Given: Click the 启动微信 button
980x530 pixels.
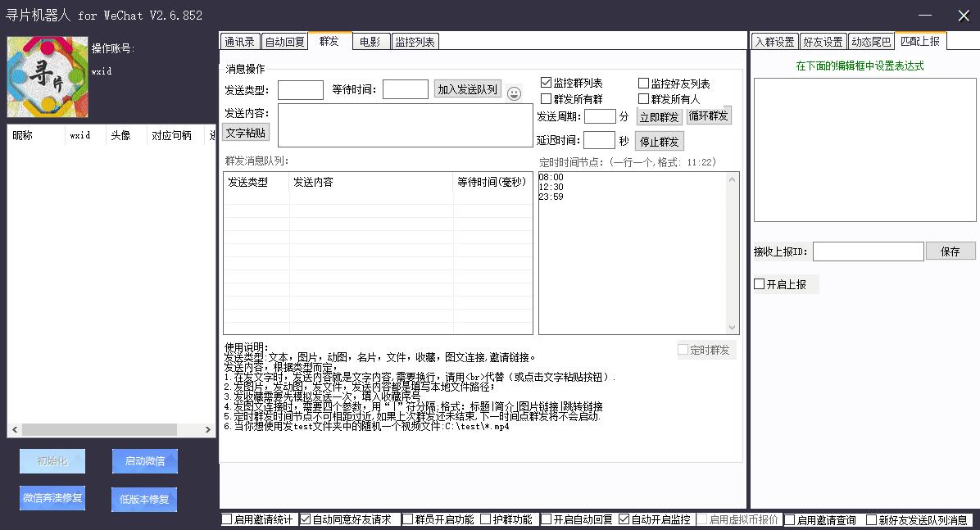Looking at the screenshot, I should (x=145, y=461).
